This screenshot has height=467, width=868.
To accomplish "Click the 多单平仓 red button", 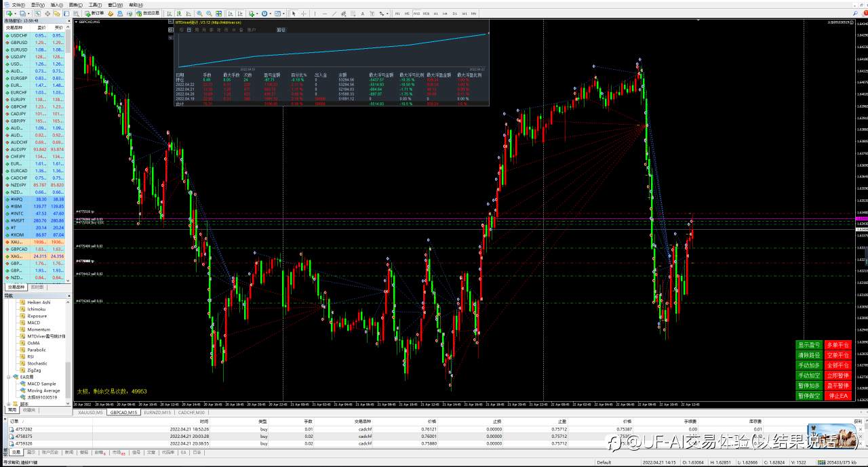I will coord(839,345).
